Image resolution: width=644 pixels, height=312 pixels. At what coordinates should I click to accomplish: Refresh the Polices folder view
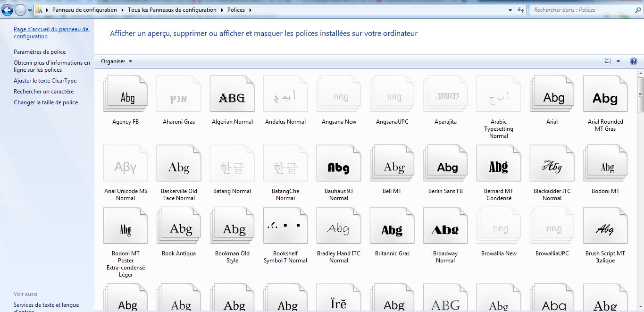coord(521,10)
